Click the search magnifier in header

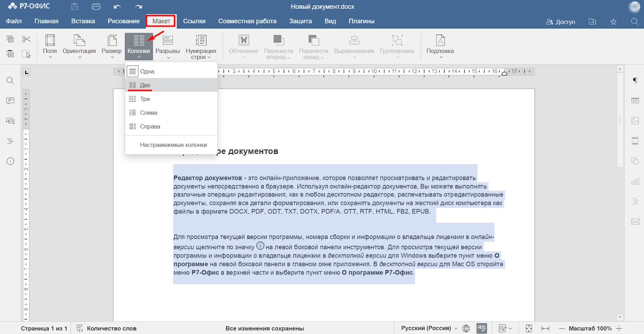[634, 21]
